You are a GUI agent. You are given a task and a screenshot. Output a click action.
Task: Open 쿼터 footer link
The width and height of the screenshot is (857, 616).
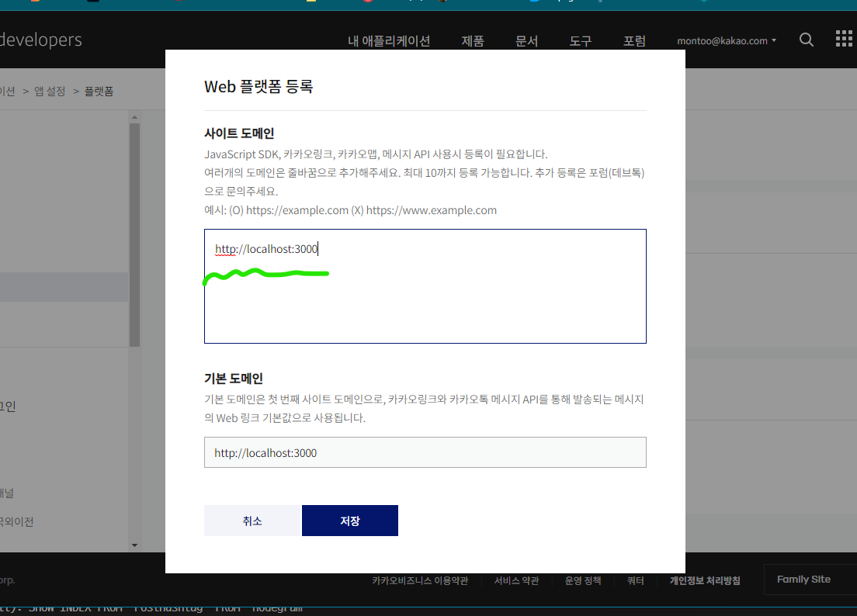coord(635,580)
